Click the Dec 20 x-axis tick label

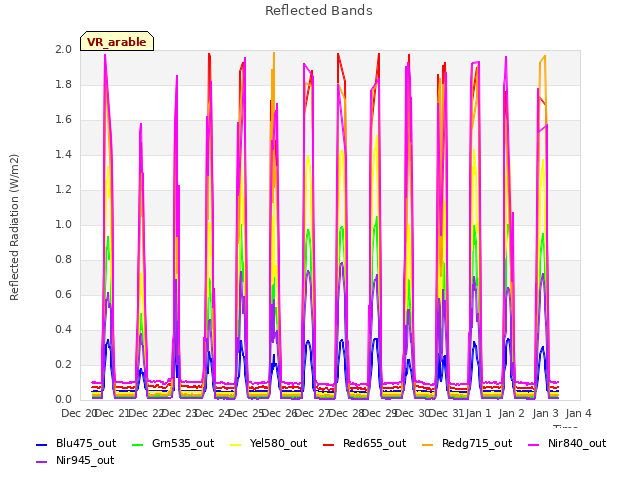tap(78, 413)
